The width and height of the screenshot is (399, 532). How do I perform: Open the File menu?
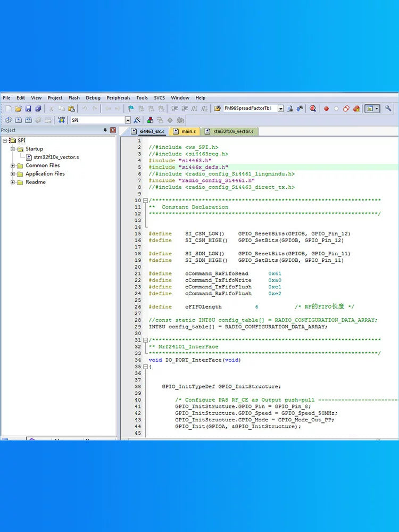click(6, 98)
